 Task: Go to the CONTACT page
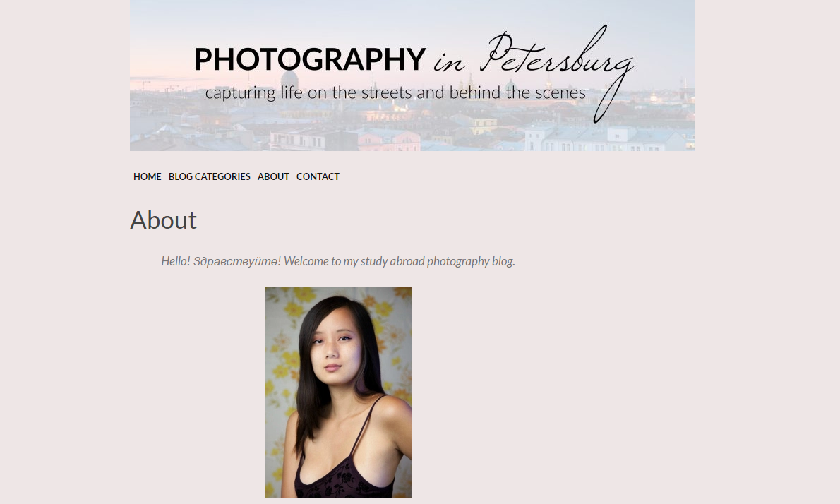point(318,176)
